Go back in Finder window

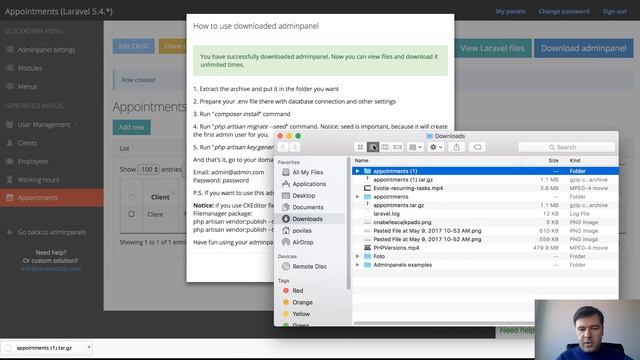coord(282,147)
